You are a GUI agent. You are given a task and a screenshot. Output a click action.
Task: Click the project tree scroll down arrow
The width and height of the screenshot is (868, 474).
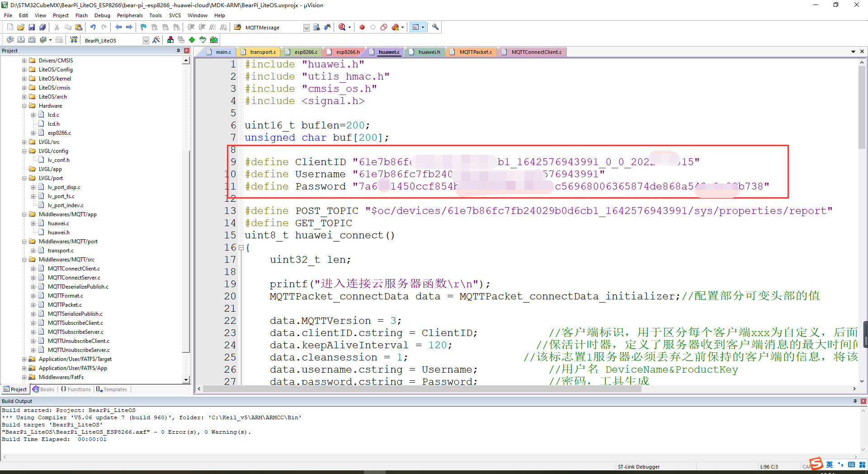[x=186, y=380]
